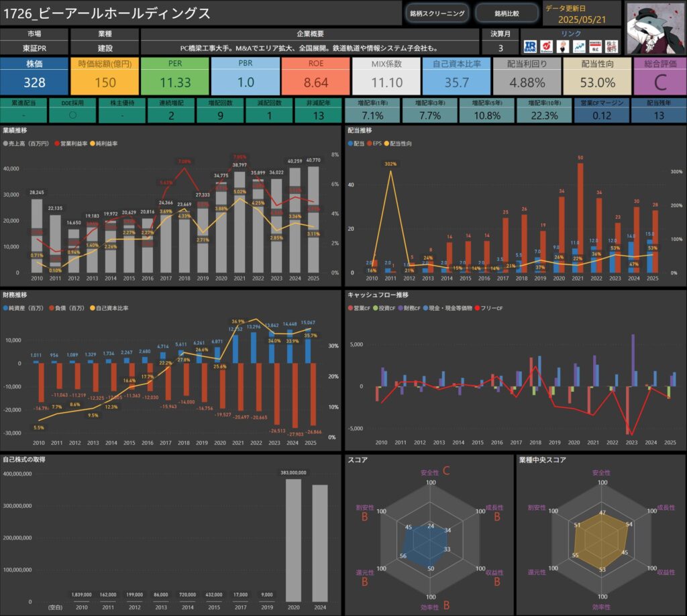Open the Kabutan link icon
The image size is (687, 616).
coord(546,46)
